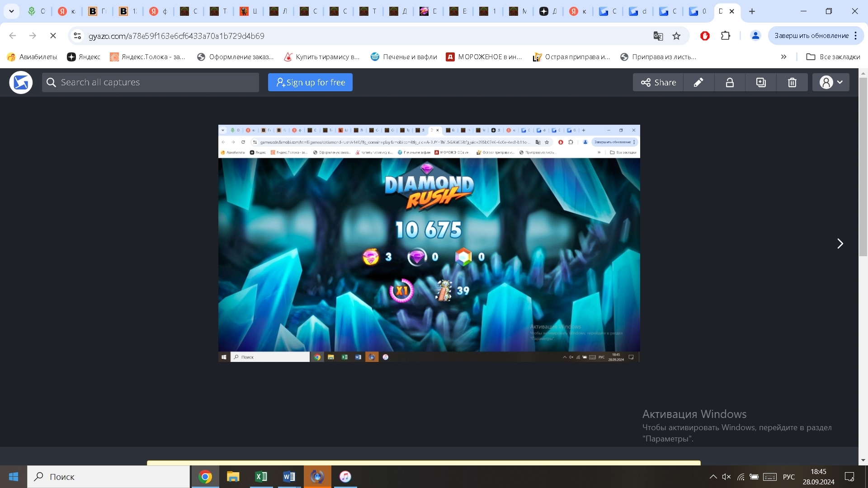Screen dimensions: 868x488
Task: Open МОРОЖЕНОЕ в ин... bookmark
Action: (x=484, y=57)
